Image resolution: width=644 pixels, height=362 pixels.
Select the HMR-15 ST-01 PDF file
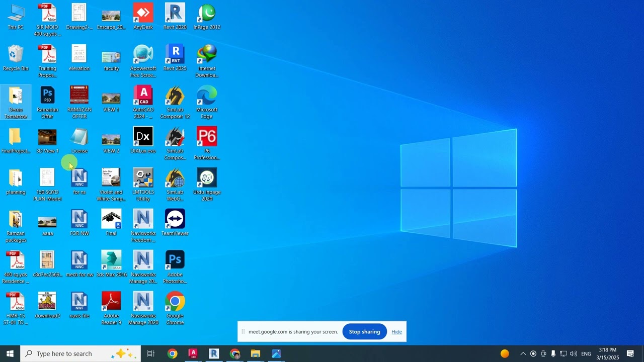(16, 309)
